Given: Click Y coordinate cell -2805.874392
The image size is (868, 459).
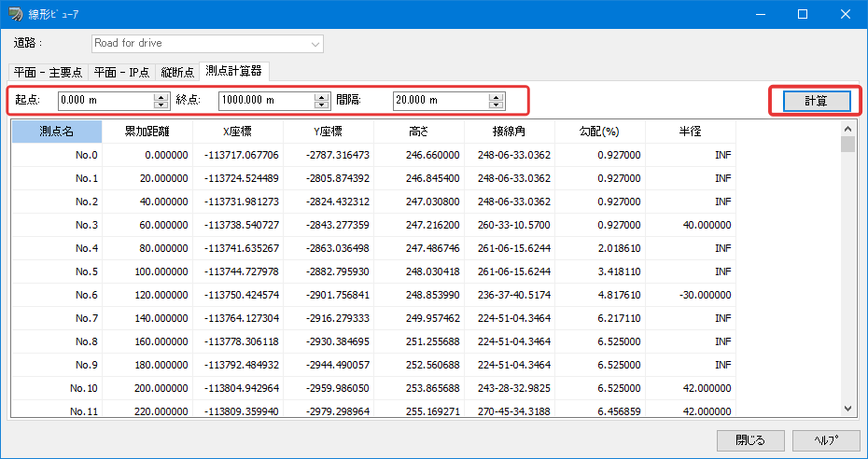Looking at the screenshot, I should point(329,178).
